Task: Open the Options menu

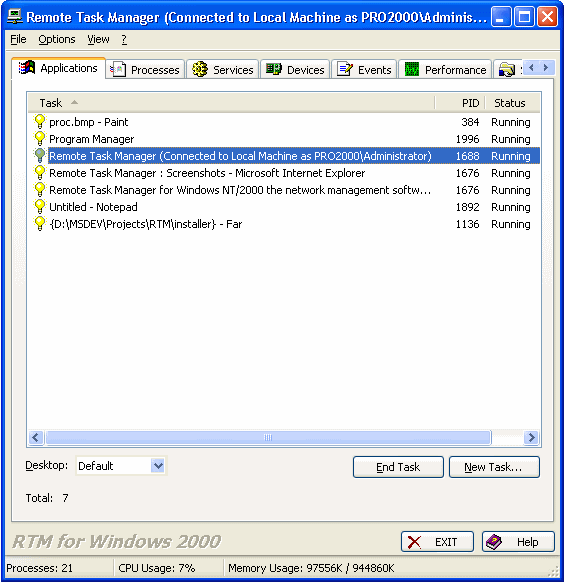Action: point(57,39)
